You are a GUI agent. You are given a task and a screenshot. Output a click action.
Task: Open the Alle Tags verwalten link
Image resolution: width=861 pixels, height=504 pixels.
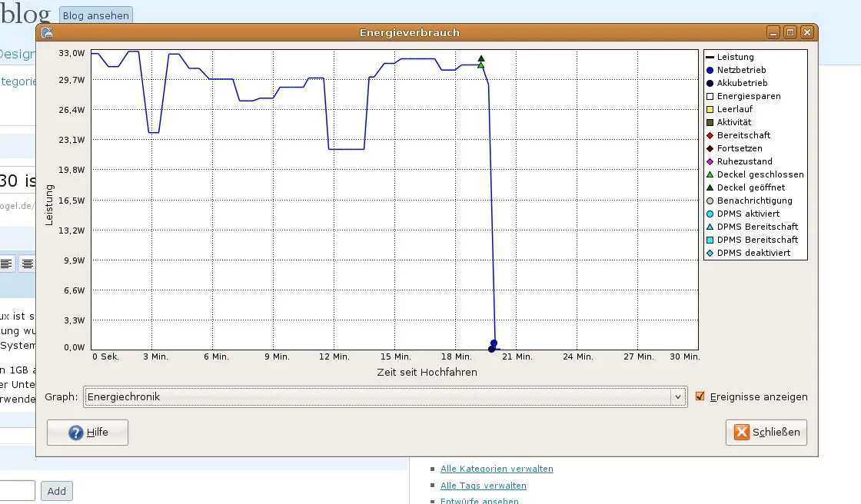click(483, 486)
